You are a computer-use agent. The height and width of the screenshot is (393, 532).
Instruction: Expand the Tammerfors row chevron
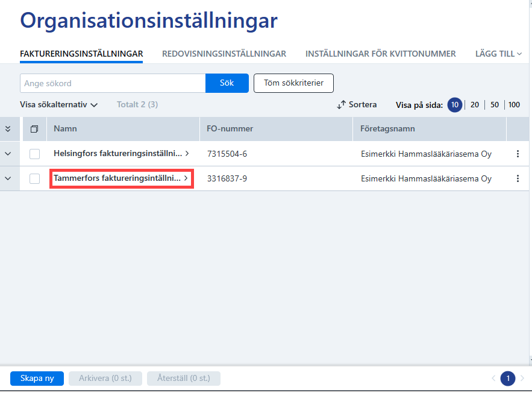click(8, 178)
